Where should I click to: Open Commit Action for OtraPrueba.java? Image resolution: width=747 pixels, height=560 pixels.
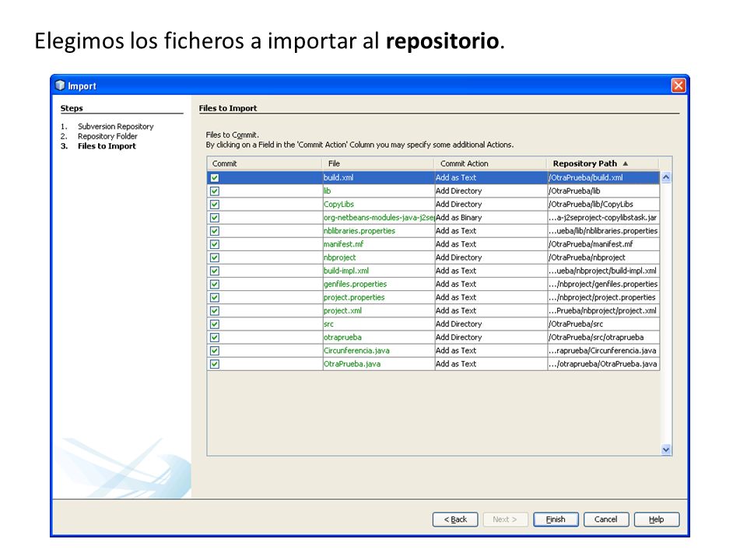[x=491, y=364]
